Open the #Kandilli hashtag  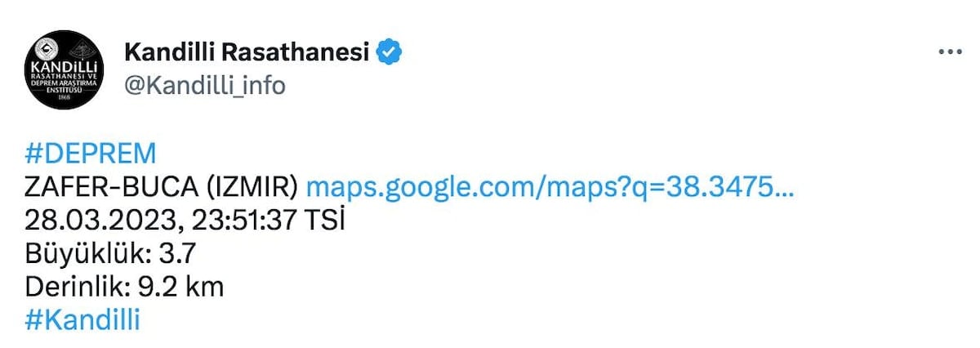coord(82,320)
